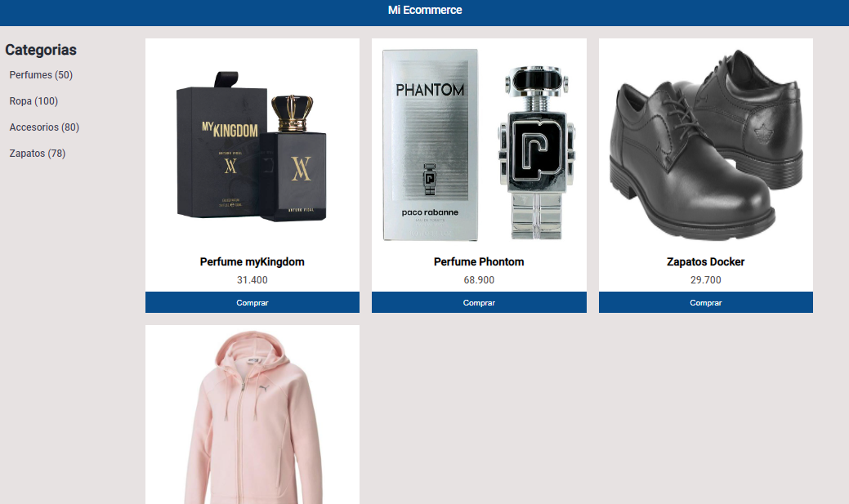Select the Perfume Phontom product title
Viewport: 849px width, 504px height.
(x=479, y=262)
